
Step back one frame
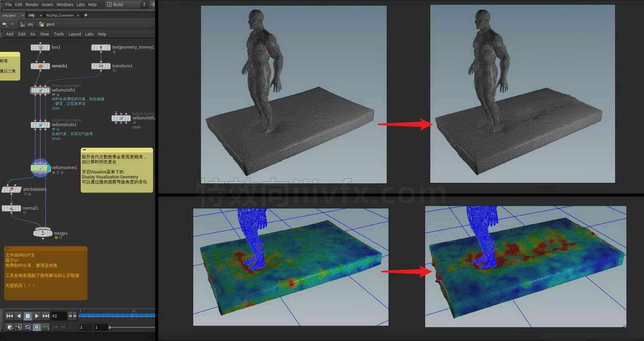click(x=70, y=316)
